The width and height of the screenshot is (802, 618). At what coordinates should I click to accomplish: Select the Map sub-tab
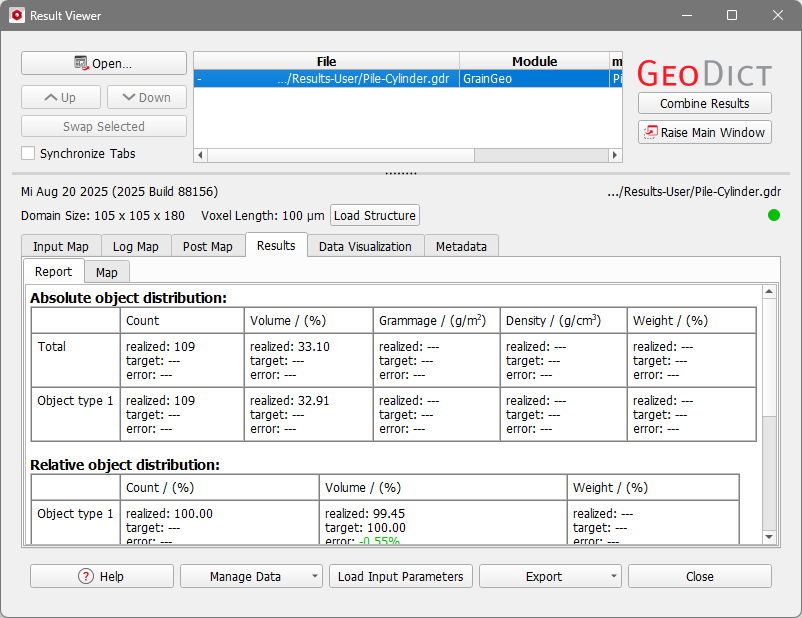point(106,272)
